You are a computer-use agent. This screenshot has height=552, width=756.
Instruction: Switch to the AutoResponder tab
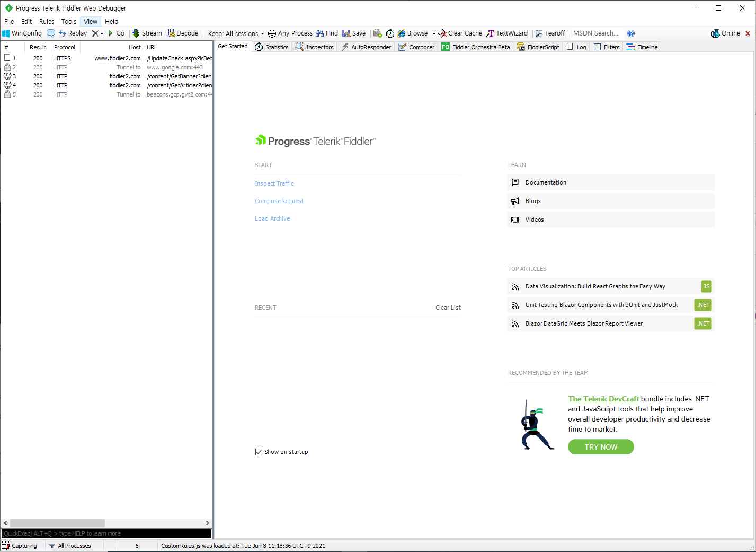pos(366,47)
